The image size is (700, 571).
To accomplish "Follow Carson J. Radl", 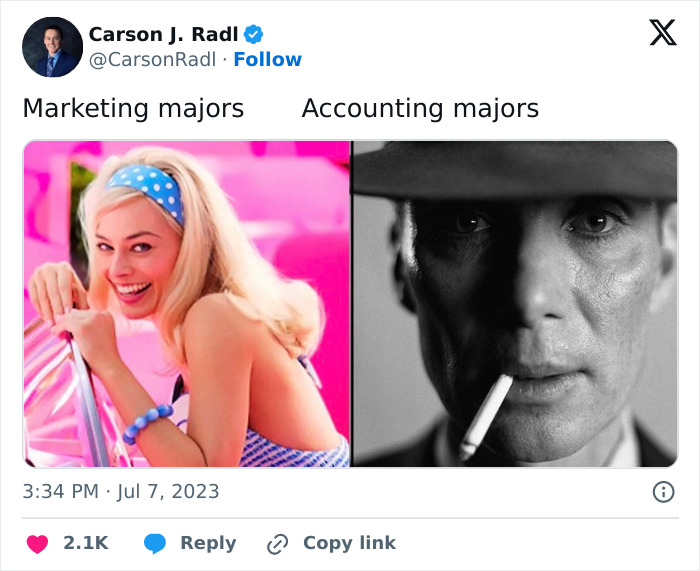I will coord(267,60).
